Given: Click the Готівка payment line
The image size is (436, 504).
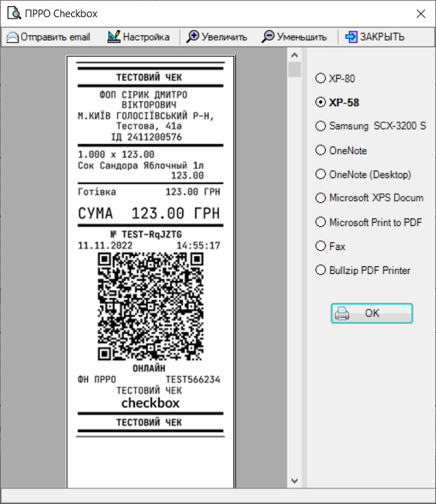Looking at the screenshot, I should tap(149, 192).
